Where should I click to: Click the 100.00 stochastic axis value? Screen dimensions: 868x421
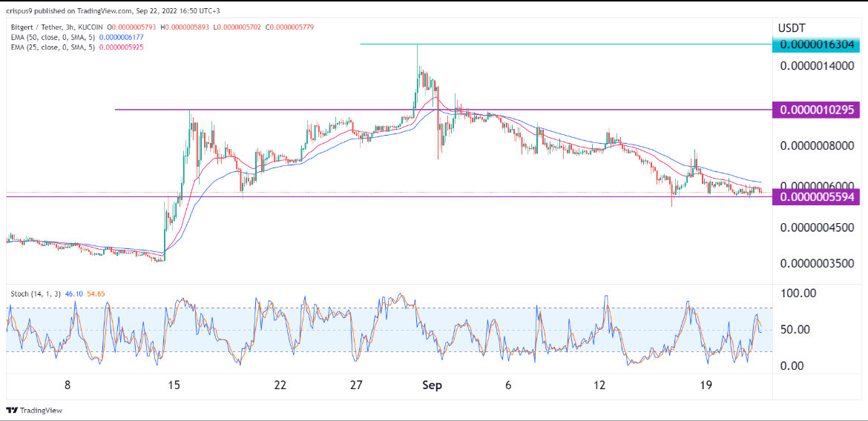[798, 293]
